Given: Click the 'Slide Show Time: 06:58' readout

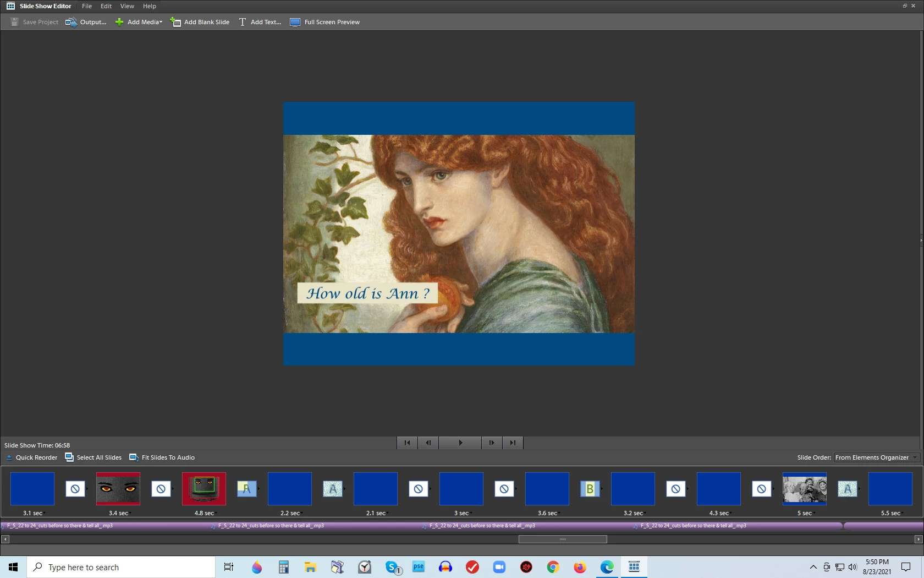Looking at the screenshot, I should 37,445.
